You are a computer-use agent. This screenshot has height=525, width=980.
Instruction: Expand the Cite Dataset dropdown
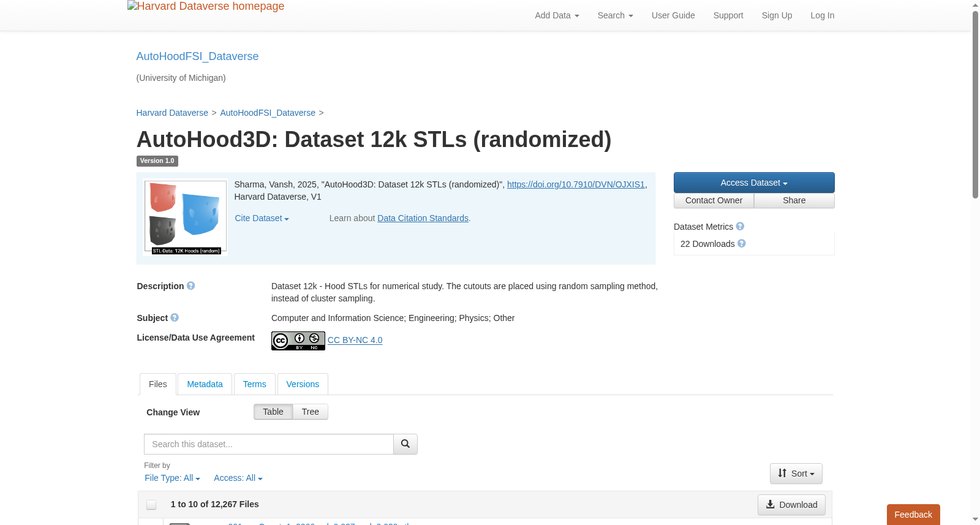pos(262,219)
